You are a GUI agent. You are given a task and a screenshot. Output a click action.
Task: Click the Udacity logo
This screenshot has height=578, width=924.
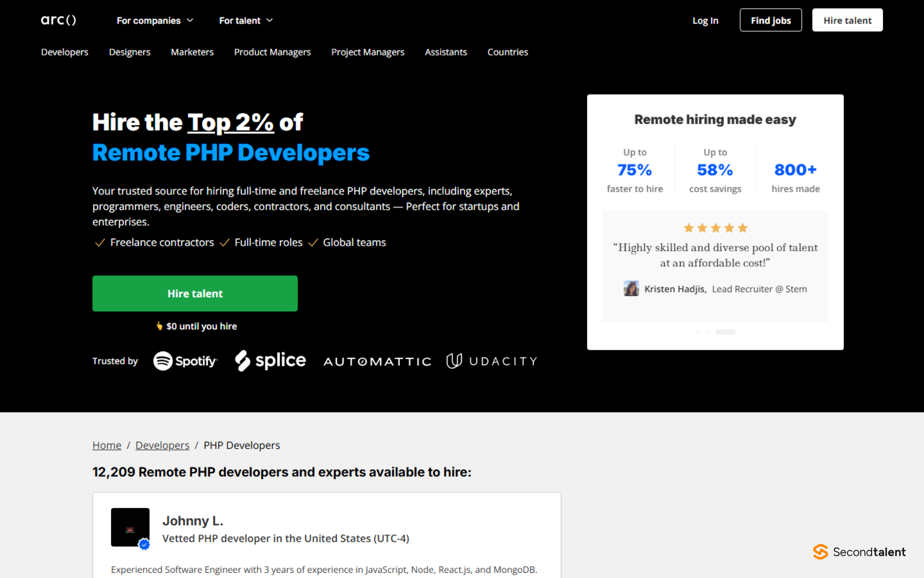coord(492,361)
